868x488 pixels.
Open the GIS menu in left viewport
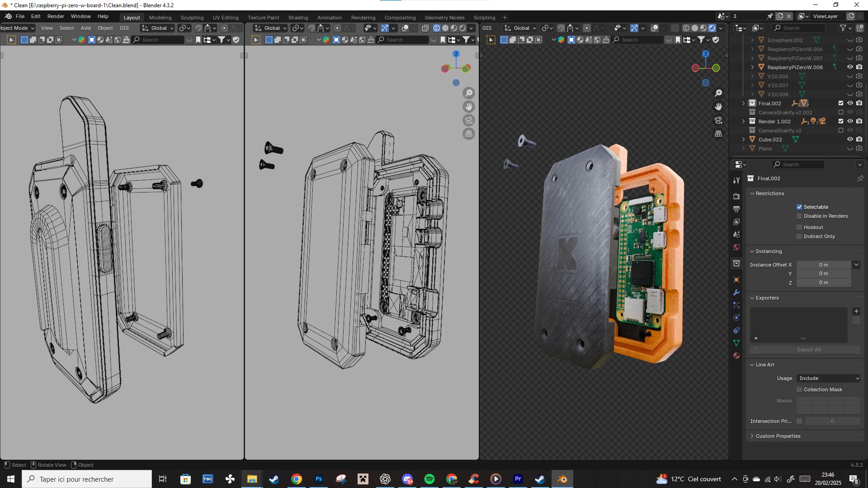124,28
